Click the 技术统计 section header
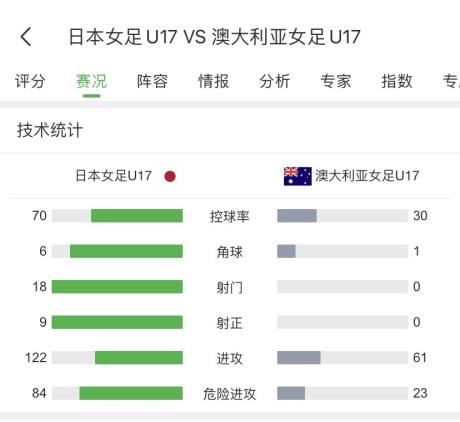The height and width of the screenshot is (422, 460). click(x=50, y=130)
